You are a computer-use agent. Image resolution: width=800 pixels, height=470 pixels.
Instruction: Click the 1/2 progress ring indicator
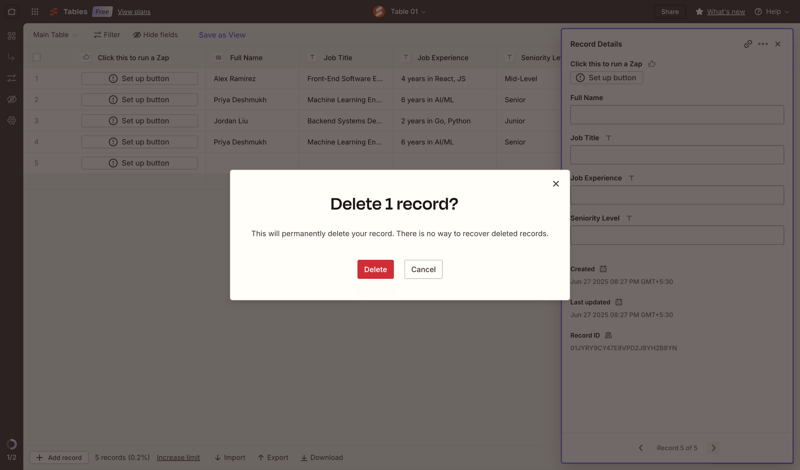coord(11,444)
